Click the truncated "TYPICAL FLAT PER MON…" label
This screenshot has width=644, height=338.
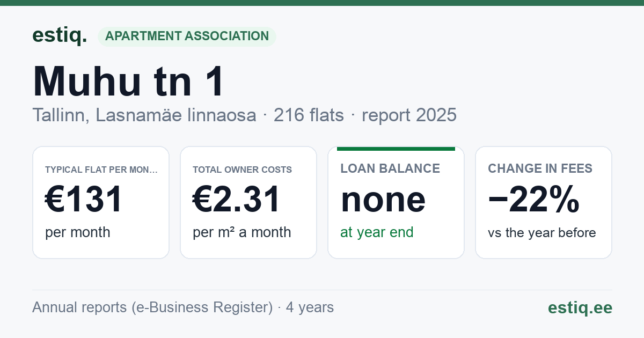point(101,170)
